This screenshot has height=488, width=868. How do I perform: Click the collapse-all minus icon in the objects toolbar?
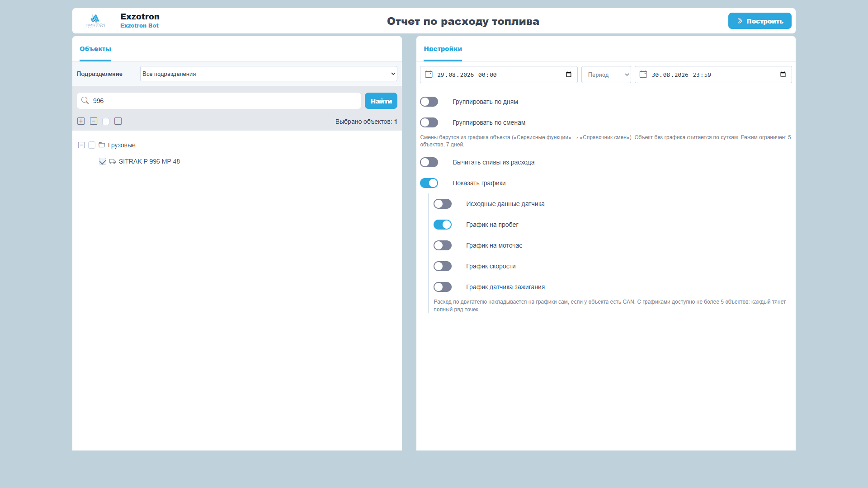pyautogui.click(x=94, y=121)
